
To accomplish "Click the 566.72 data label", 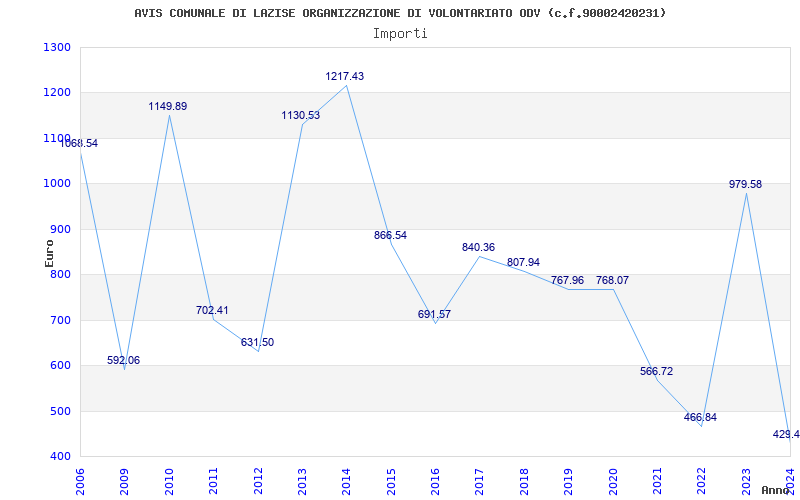I will pyautogui.click(x=657, y=371).
